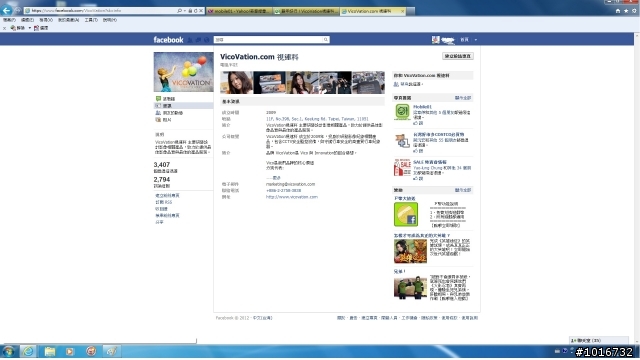Open the Keelung Rd. Taipei address link
The height and width of the screenshot is (360, 640).
click(x=317, y=119)
